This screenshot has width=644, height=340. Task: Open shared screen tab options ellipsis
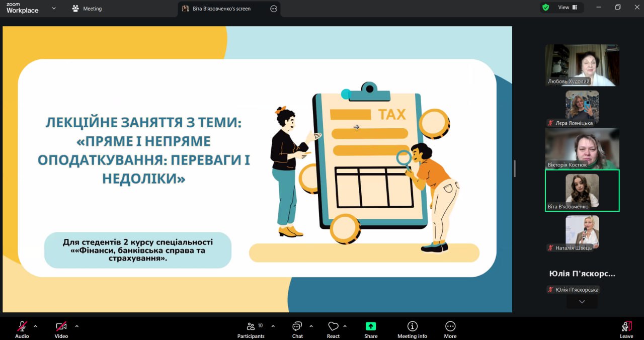274,9
